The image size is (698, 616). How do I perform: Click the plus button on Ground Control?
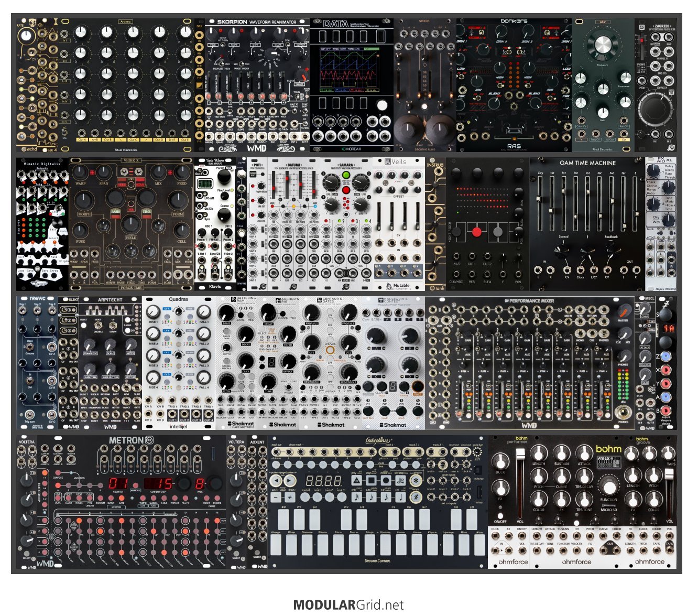click(290, 496)
